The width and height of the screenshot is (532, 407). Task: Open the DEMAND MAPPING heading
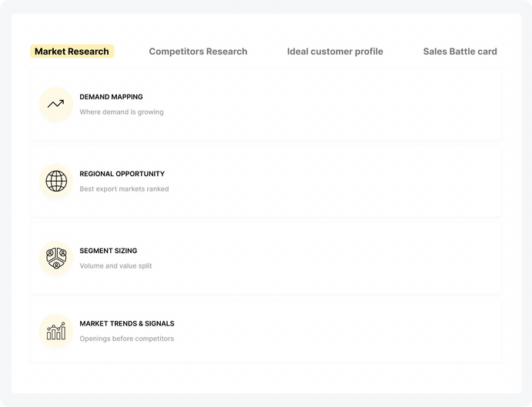(x=111, y=97)
